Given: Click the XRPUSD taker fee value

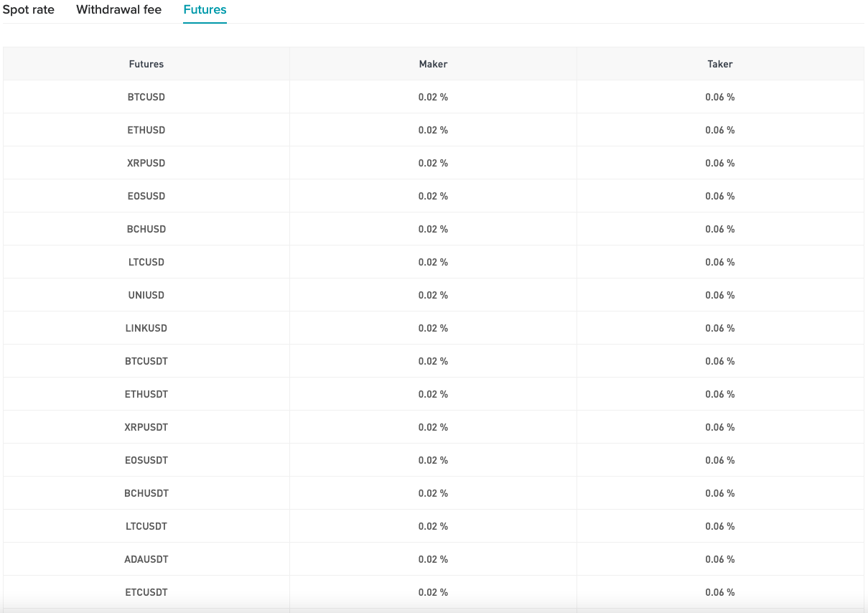Looking at the screenshot, I should (720, 163).
